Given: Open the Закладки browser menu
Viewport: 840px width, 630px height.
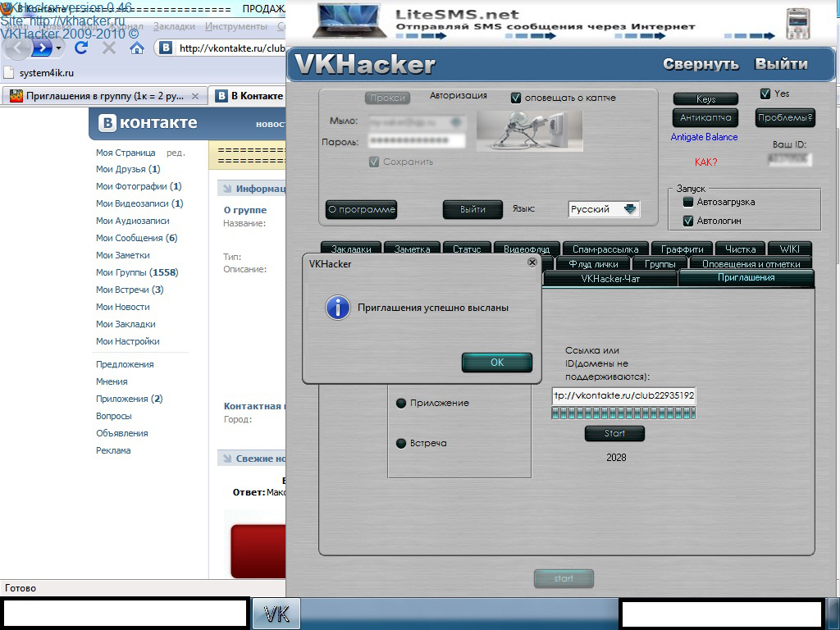Looking at the screenshot, I should 174,26.
